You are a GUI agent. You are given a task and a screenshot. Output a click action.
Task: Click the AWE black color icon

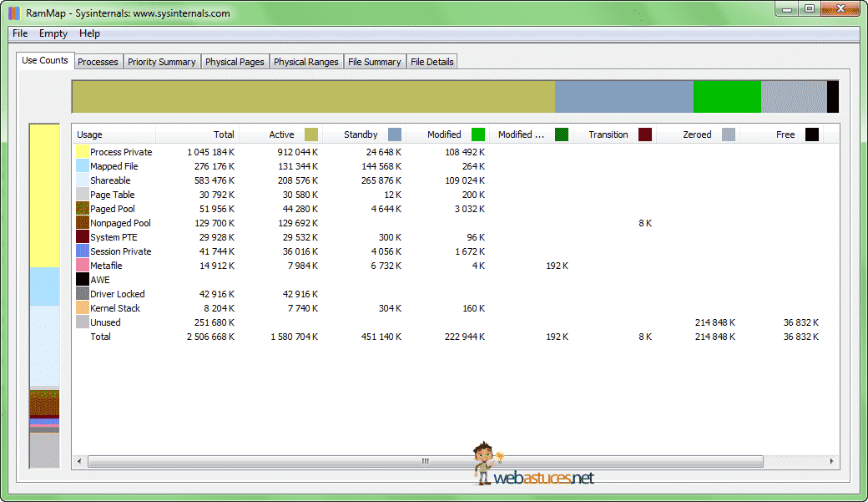click(x=83, y=280)
